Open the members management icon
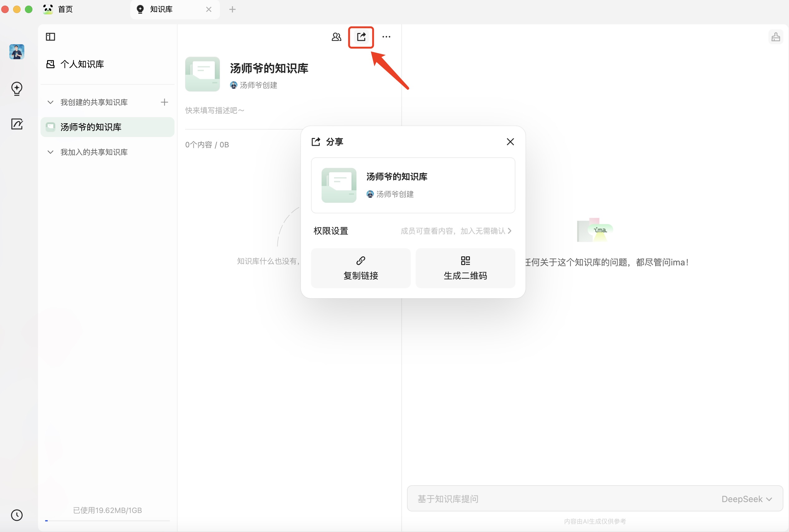The height and width of the screenshot is (532, 789). 336,37
